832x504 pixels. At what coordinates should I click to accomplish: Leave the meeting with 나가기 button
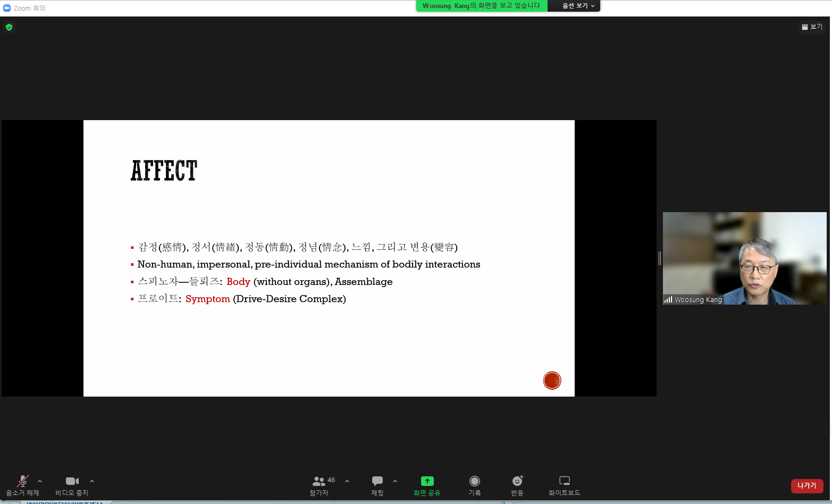(806, 485)
